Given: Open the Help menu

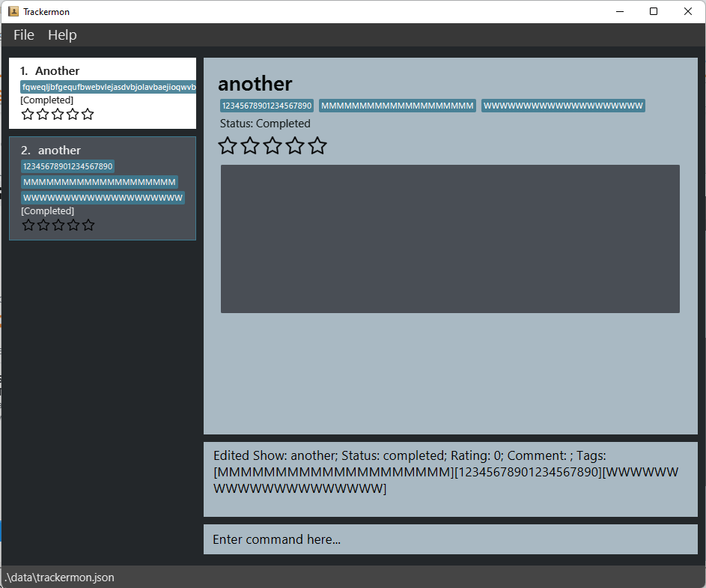Looking at the screenshot, I should tap(62, 34).
